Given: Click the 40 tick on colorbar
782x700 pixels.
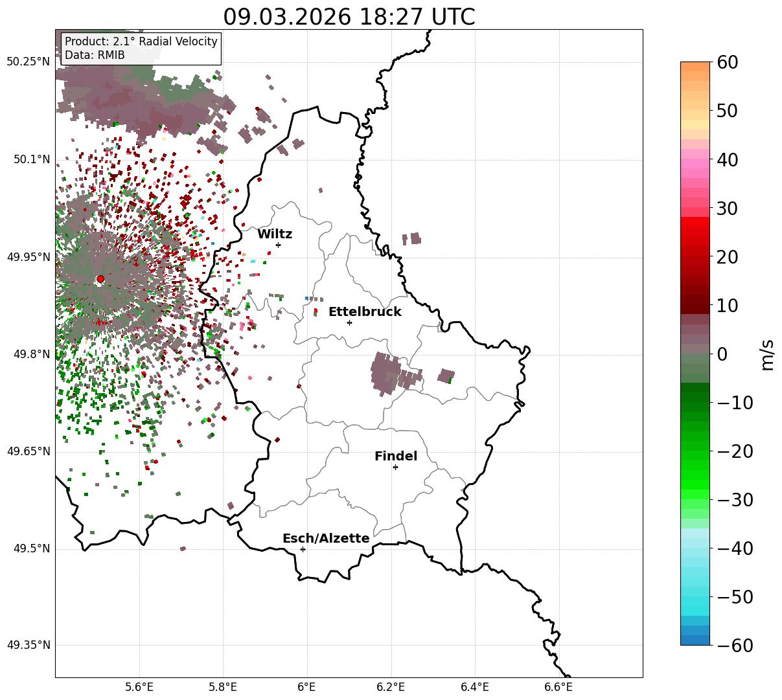Looking at the screenshot, I should 728,159.
